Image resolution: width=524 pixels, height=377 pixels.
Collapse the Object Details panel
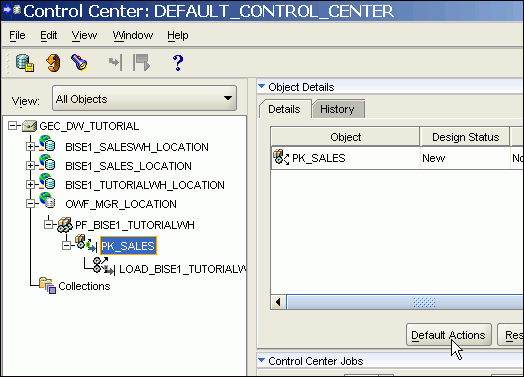click(x=262, y=87)
